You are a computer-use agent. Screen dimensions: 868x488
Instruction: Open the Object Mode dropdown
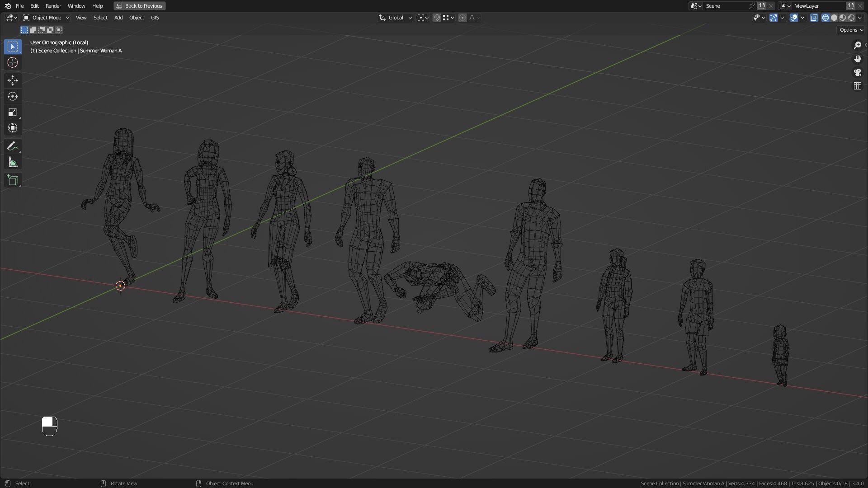[x=46, y=18]
